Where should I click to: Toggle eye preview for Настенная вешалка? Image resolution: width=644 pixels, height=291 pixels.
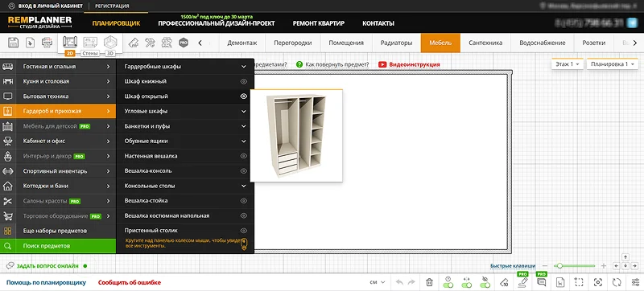(244, 156)
